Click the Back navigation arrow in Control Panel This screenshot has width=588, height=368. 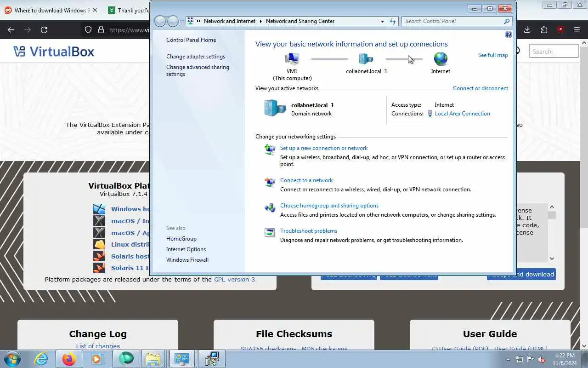pyautogui.click(x=160, y=21)
